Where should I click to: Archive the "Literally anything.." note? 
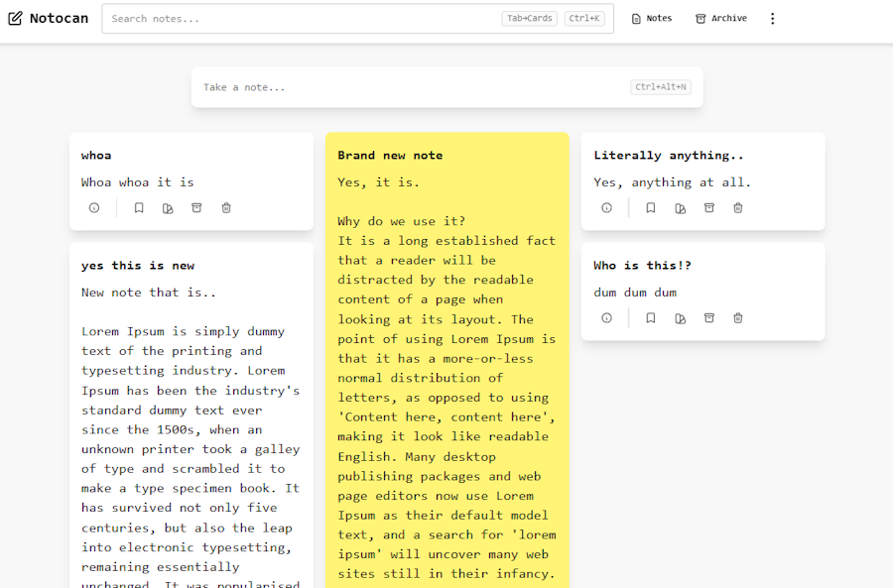(708, 207)
